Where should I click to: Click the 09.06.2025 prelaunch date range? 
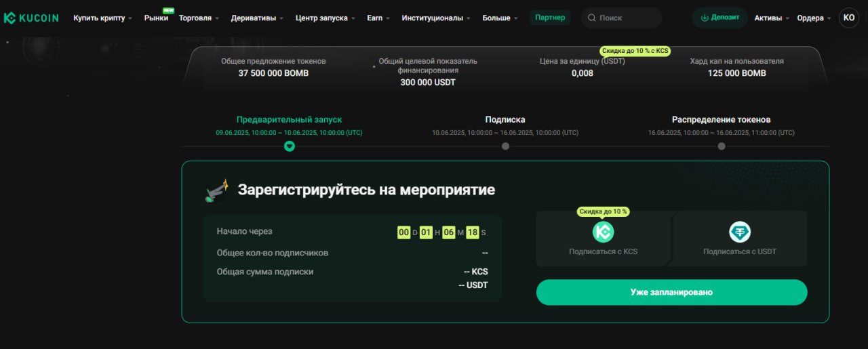tap(289, 133)
